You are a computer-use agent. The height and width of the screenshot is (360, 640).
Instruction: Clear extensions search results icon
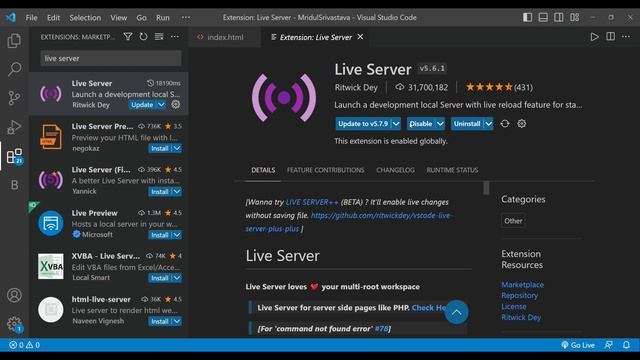click(159, 37)
